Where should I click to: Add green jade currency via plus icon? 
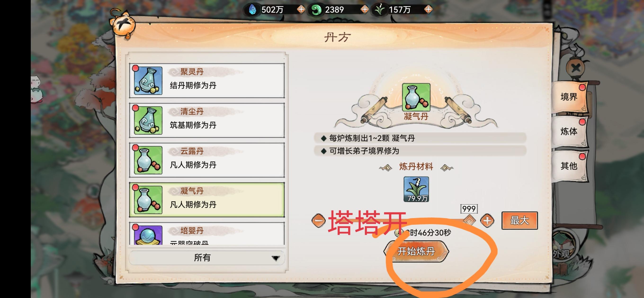click(365, 9)
